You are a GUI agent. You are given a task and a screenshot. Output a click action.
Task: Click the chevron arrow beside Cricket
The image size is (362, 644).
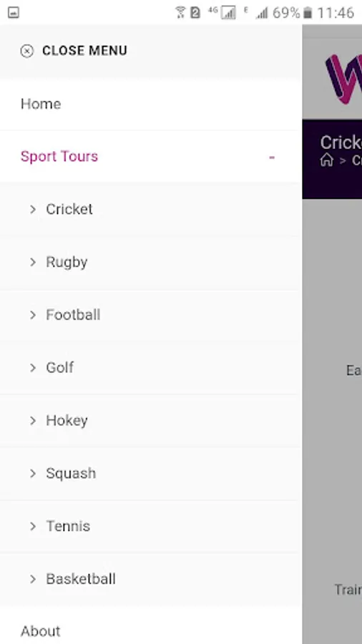pos(33,210)
